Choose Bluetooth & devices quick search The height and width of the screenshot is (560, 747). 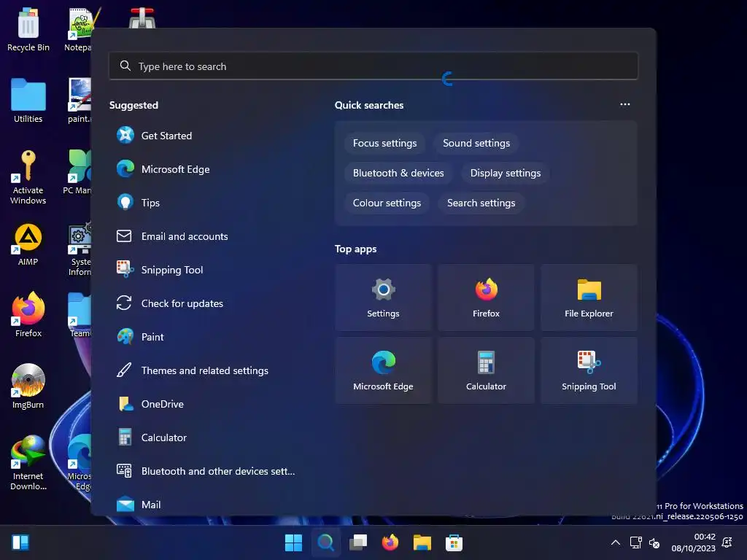click(x=398, y=174)
